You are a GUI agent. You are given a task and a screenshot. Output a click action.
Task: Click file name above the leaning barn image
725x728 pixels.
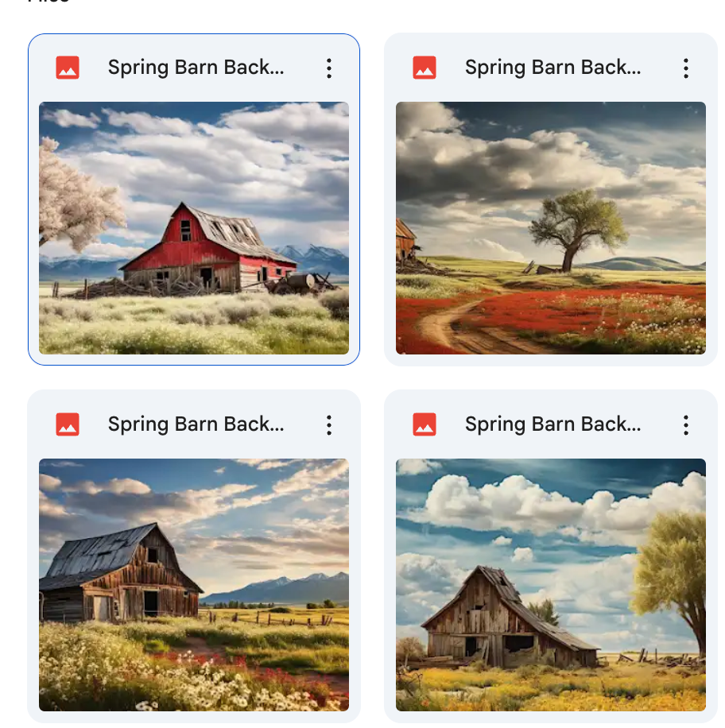[x=552, y=424]
